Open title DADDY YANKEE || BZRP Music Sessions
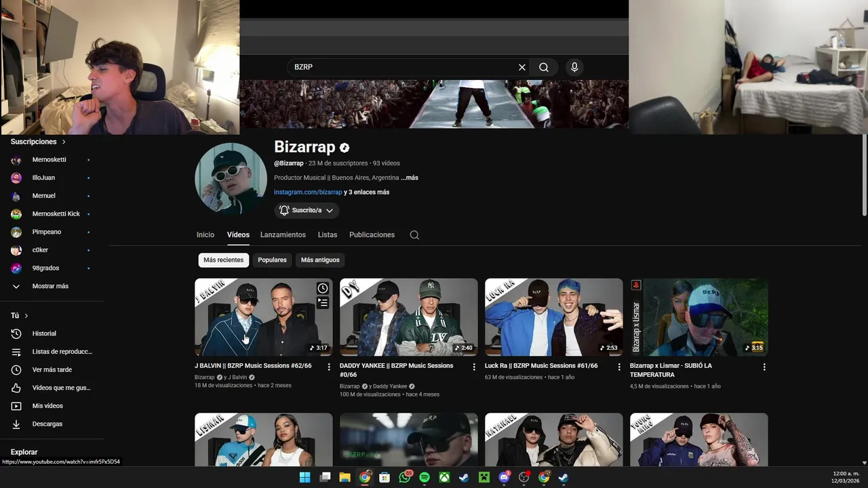The width and height of the screenshot is (868, 488). [396, 370]
